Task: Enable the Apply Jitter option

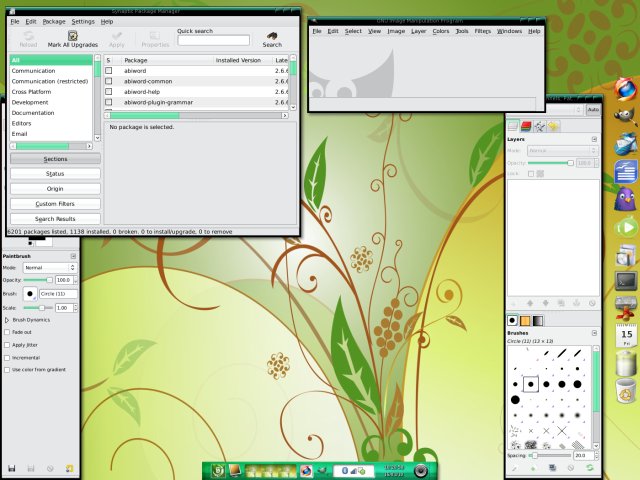Action: [7, 345]
